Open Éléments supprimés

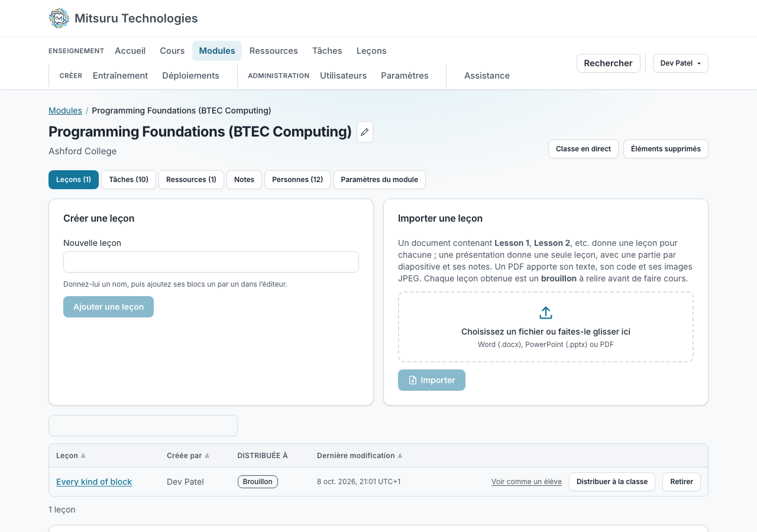pos(666,149)
